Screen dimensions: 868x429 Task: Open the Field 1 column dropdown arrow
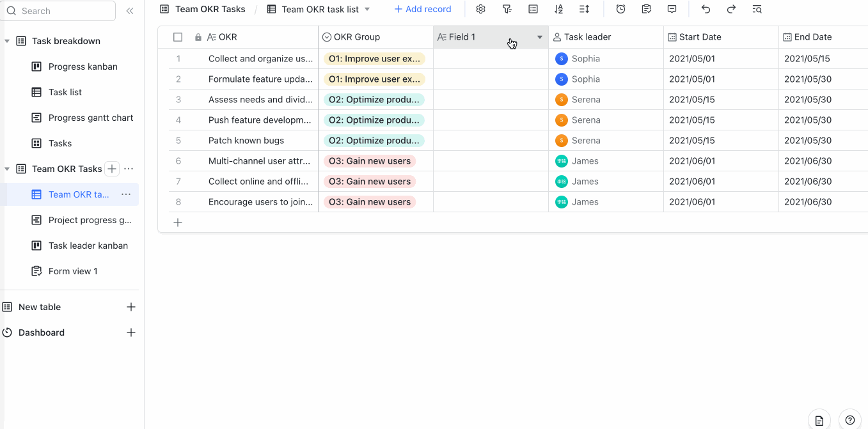point(539,37)
